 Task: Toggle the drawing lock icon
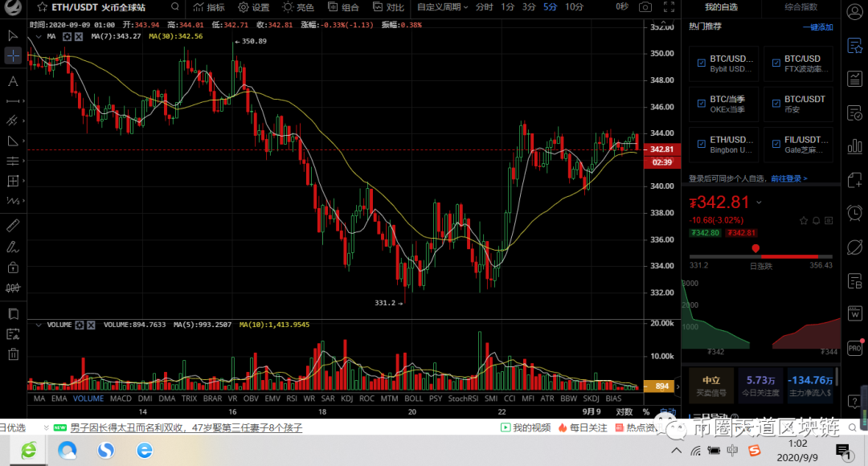coord(12,267)
